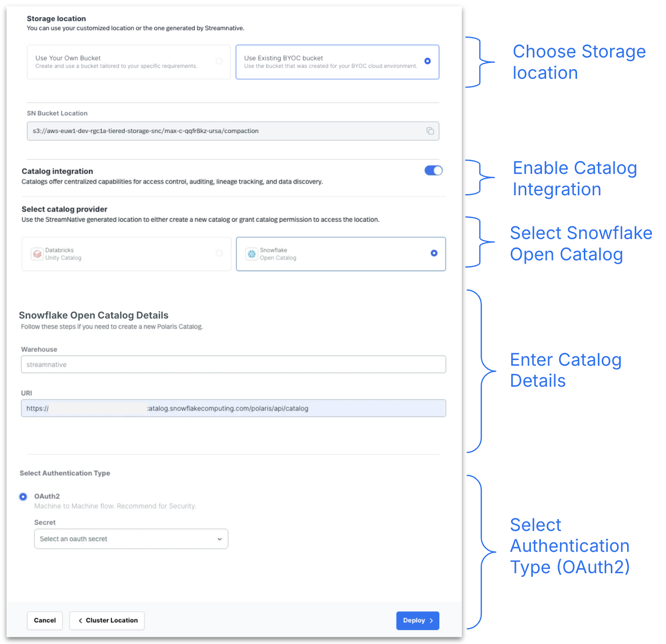The width and height of the screenshot is (666, 644).
Task: Select the Snowflake Open Catalog radio button
Action: point(434,253)
